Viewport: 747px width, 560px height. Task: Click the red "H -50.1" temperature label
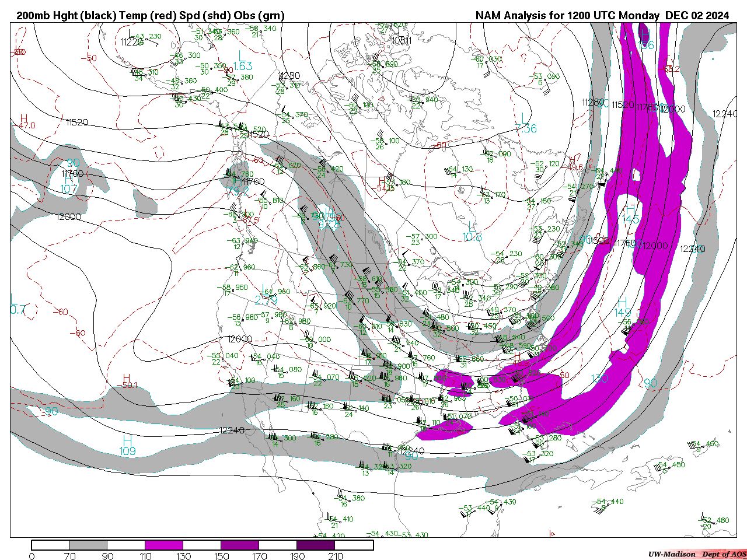[126, 381]
